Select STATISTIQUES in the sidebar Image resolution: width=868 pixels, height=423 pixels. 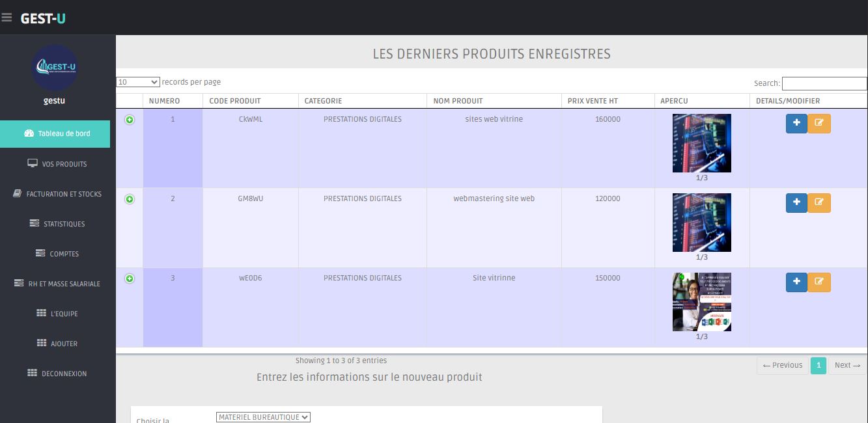click(57, 224)
